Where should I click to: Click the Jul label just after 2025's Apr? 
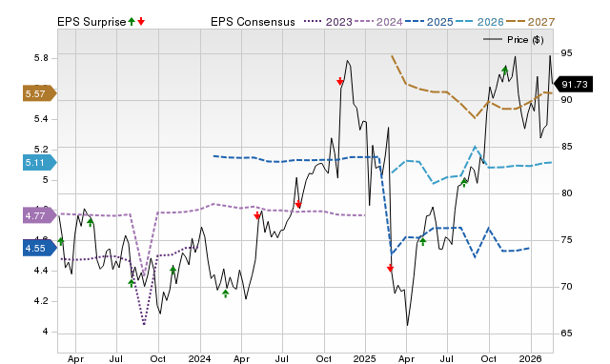click(x=447, y=358)
